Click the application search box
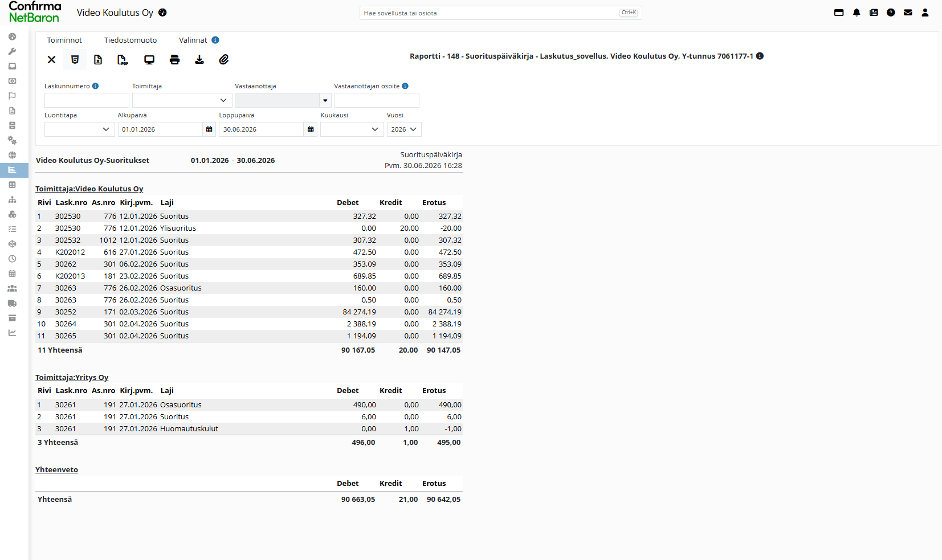 pyautogui.click(x=500, y=13)
